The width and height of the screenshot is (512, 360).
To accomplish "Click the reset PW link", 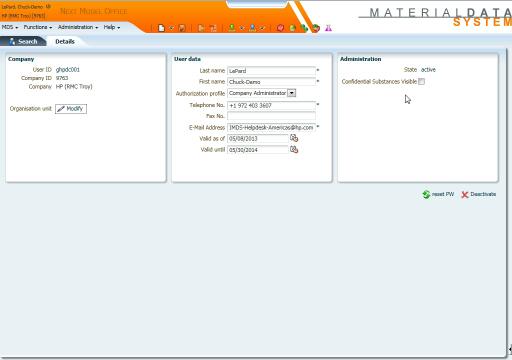I will tap(443, 194).
